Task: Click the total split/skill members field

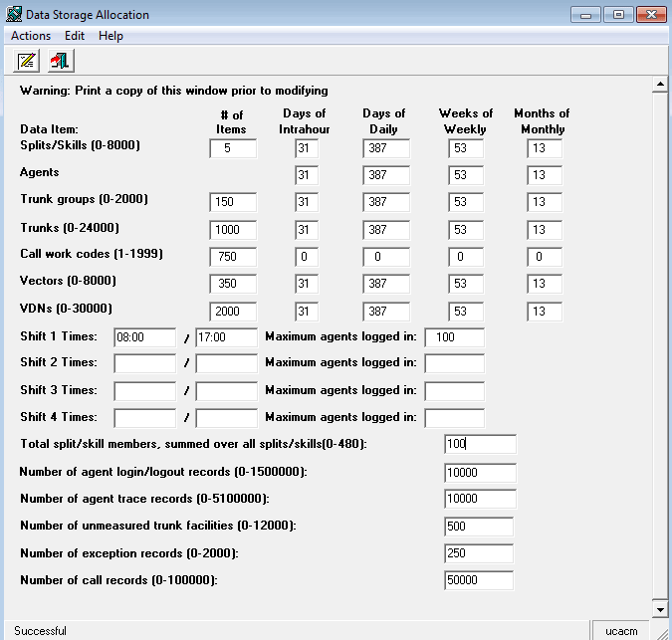Action: [x=481, y=444]
